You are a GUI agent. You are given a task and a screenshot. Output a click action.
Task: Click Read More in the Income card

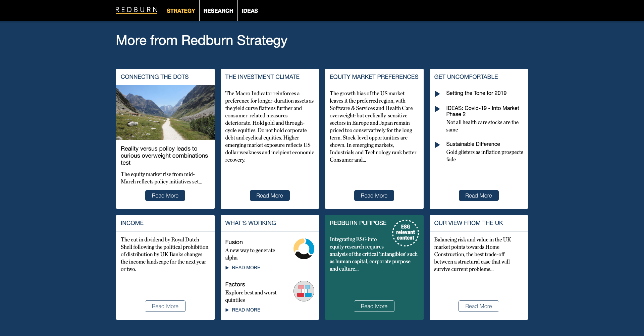pos(165,306)
